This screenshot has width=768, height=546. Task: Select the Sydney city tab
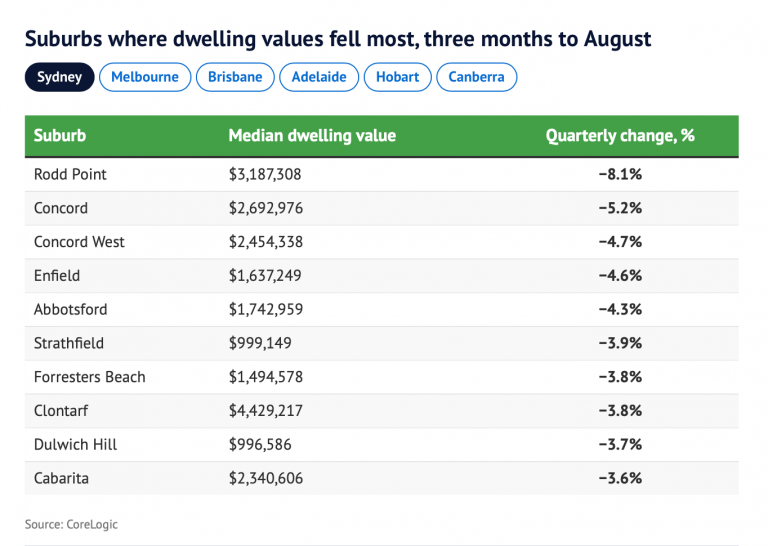point(59,77)
